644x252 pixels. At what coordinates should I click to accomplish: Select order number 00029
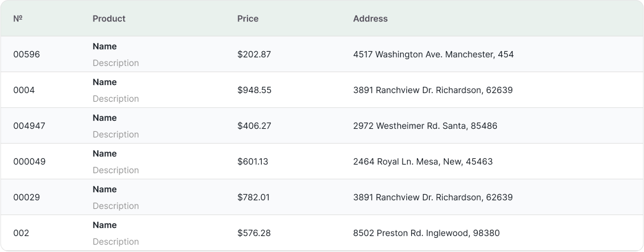(26, 197)
